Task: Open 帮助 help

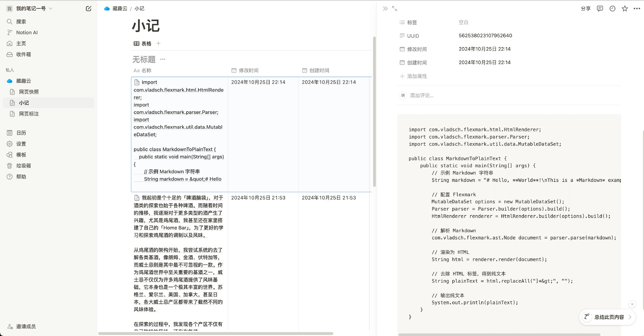Action: 48,177
